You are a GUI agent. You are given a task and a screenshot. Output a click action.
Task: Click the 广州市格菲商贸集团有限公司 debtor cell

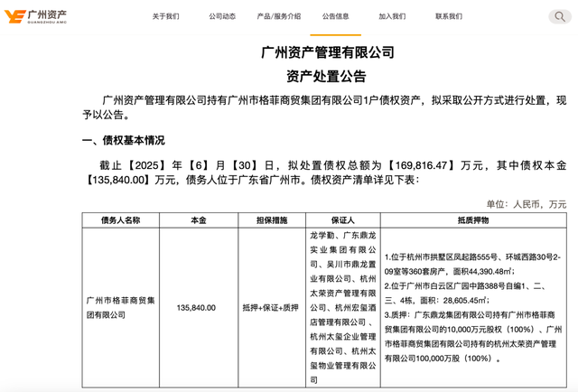[120, 308]
